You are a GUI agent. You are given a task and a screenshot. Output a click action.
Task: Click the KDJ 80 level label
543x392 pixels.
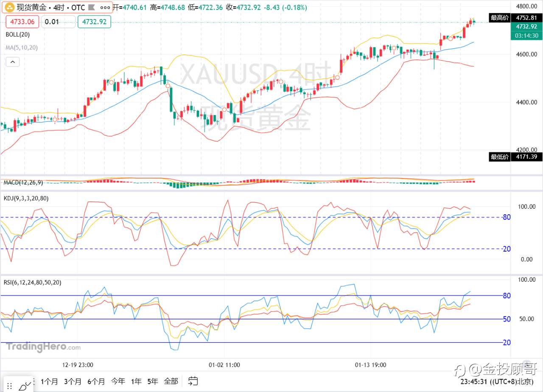(506, 217)
